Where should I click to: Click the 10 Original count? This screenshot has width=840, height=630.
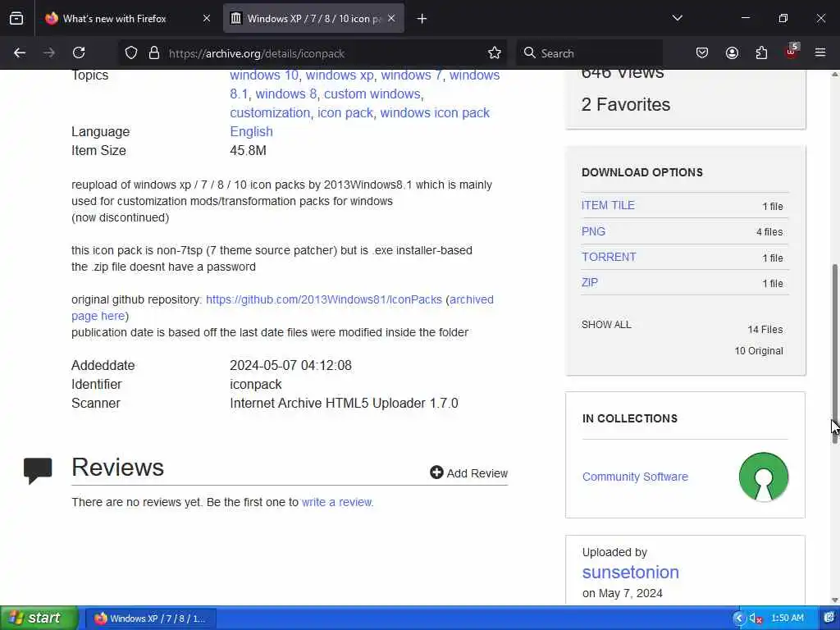759,351
